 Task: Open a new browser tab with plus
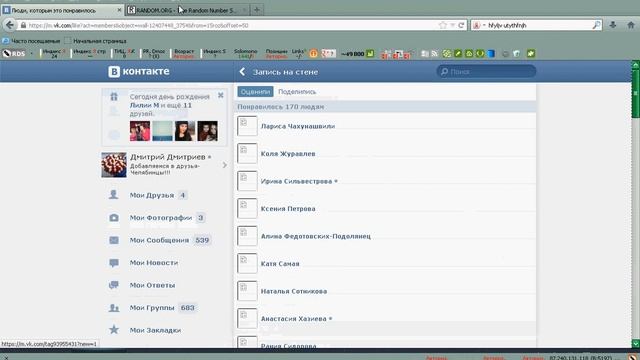tap(257, 10)
